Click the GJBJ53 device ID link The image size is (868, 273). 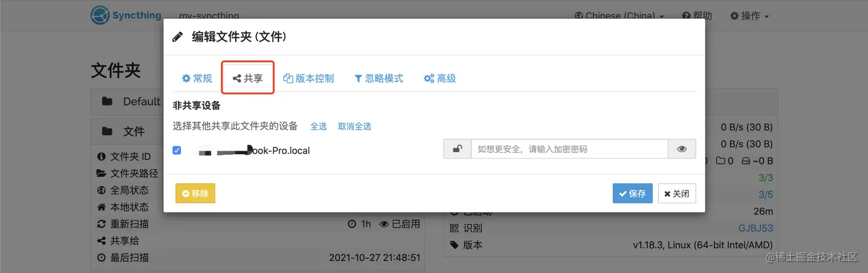click(755, 228)
